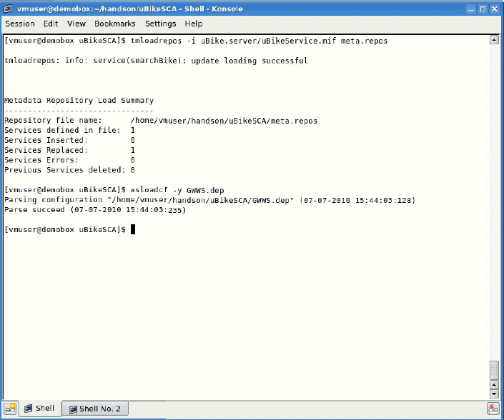Click the terminal cursor at the last prompt
The image size is (504, 420).
tap(133, 229)
